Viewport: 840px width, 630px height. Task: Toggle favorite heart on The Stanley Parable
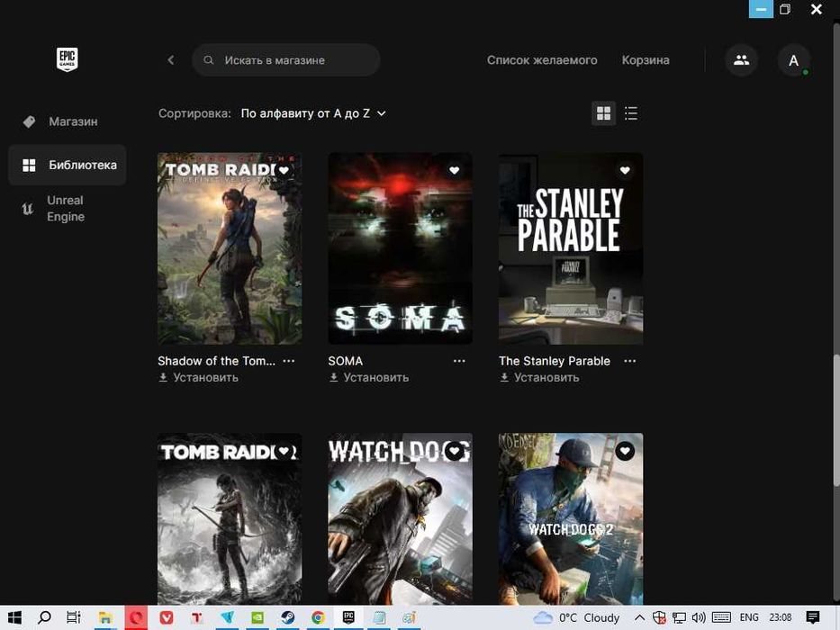pos(625,170)
